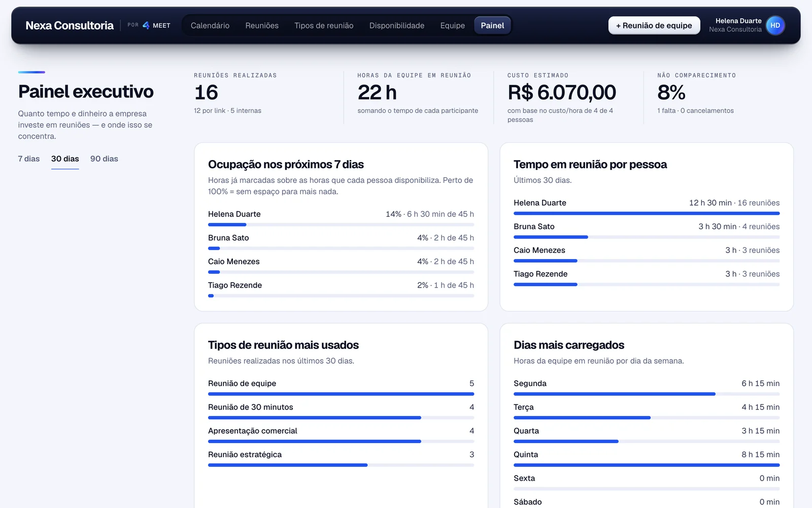Click the Terça '4 h 15 min' value
Image resolution: width=812 pixels, height=508 pixels.
(x=760, y=407)
